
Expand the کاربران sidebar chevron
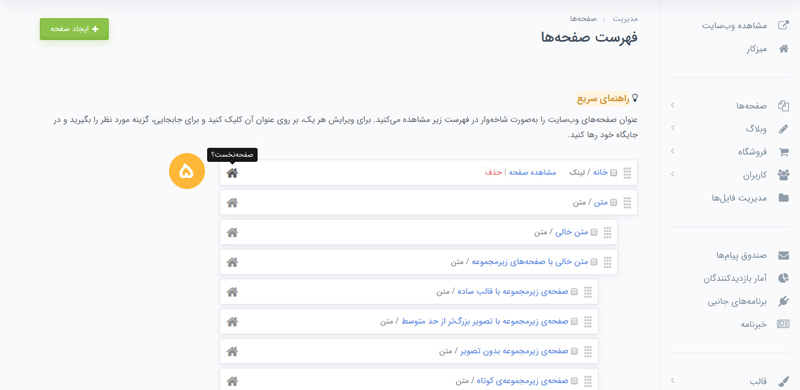coord(672,174)
